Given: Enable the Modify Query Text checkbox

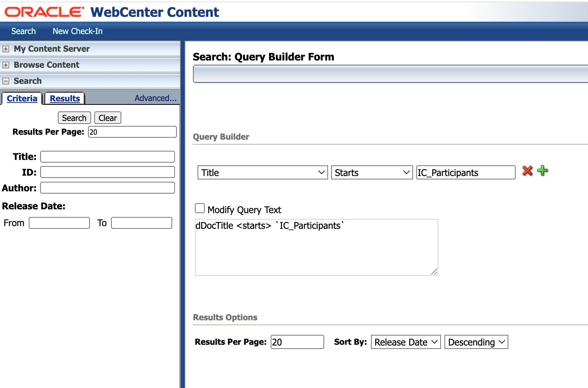Looking at the screenshot, I should pos(199,208).
